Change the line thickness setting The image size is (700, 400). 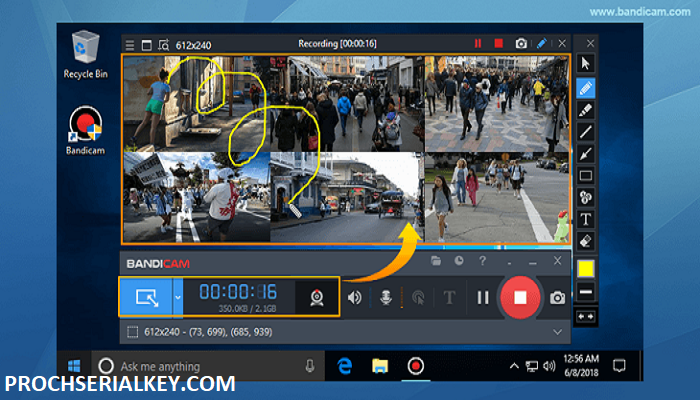(x=585, y=292)
